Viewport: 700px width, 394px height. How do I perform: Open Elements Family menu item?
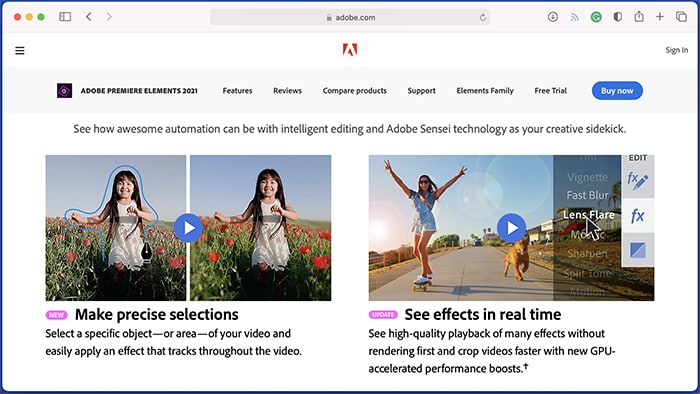[x=485, y=91]
